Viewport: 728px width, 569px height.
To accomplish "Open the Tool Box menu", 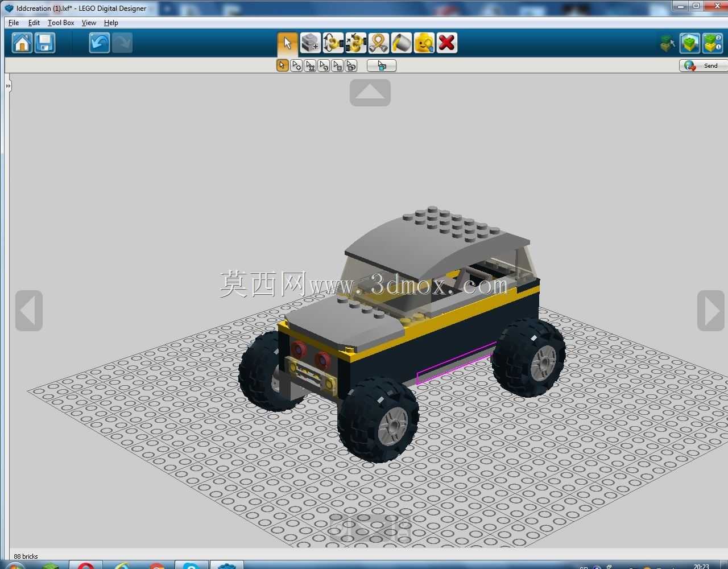I will (x=61, y=23).
